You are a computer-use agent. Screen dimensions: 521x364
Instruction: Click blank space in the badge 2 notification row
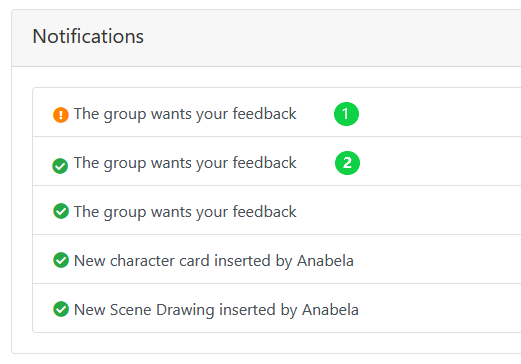440,161
